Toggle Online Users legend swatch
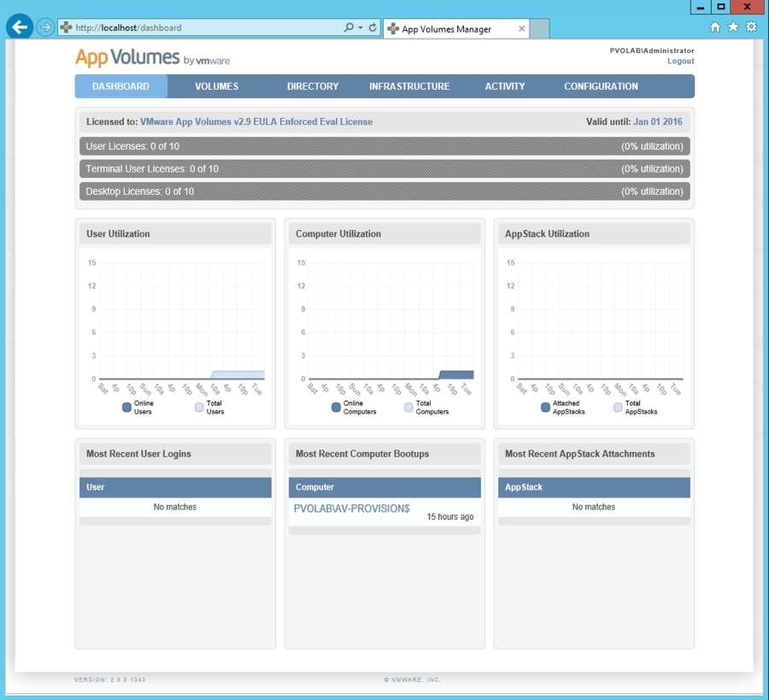769x700 pixels. (126, 407)
